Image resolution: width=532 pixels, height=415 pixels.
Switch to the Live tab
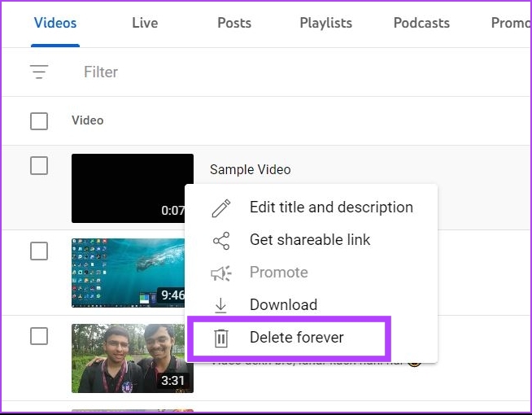click(x=145, y=23)
